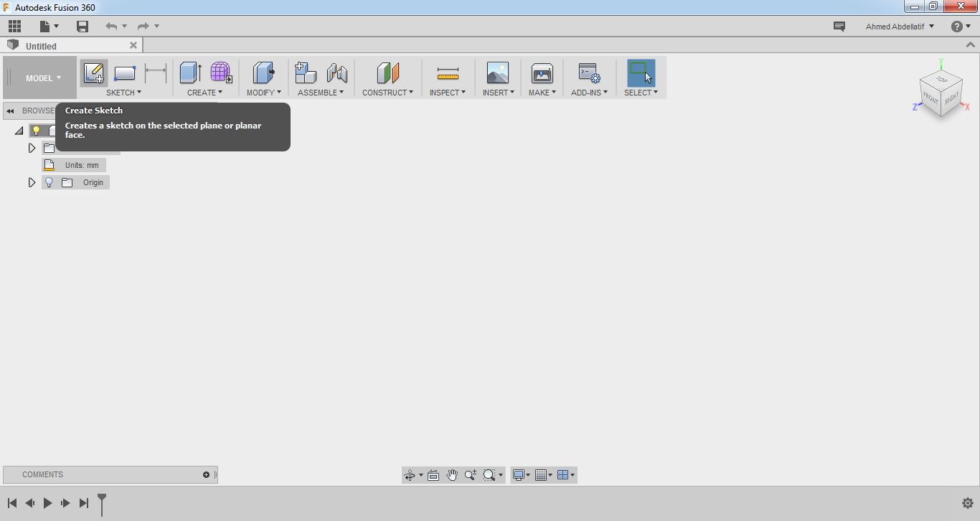Expand the document tab bar chevron
Image resolution: width=980 pixels, height=521 pixels.
point(971,45)
